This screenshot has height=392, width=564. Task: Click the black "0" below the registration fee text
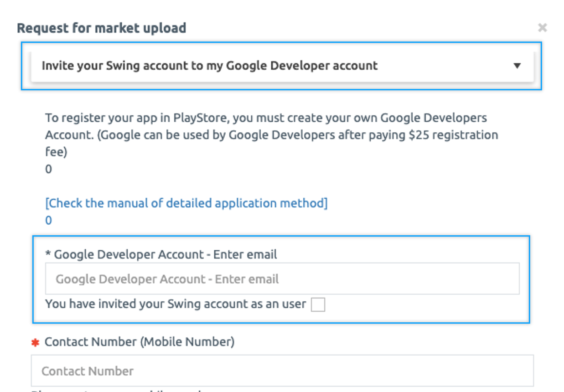pos(48,170)
